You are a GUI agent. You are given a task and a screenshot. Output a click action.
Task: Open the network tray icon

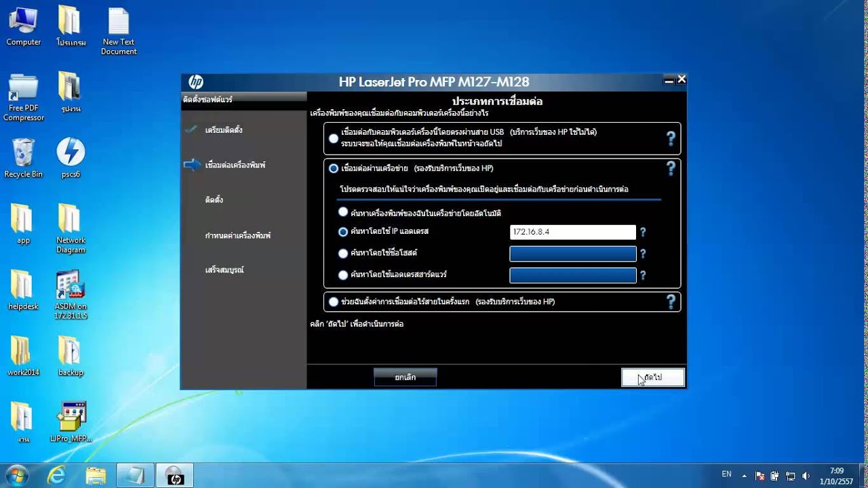point(790,476)
